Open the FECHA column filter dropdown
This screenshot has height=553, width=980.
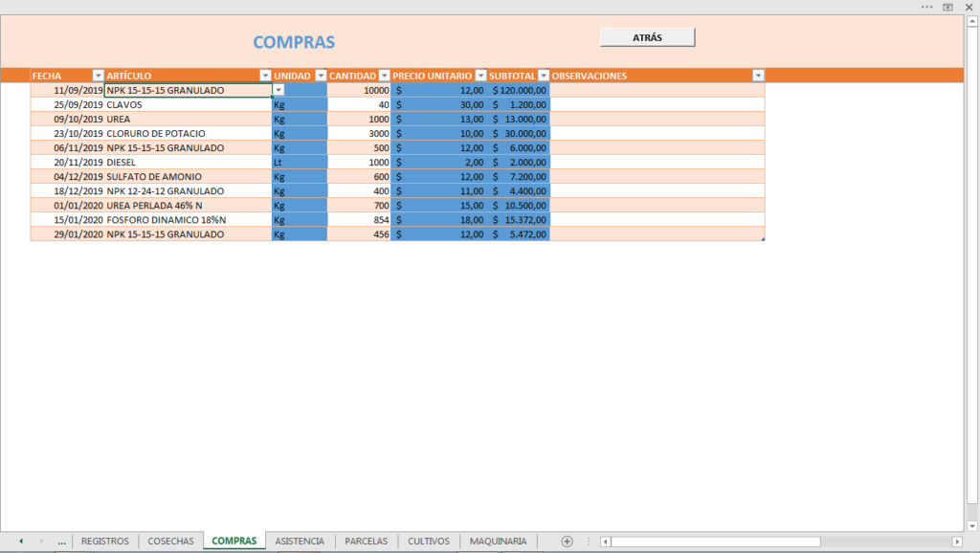click(x=98, y=76)
